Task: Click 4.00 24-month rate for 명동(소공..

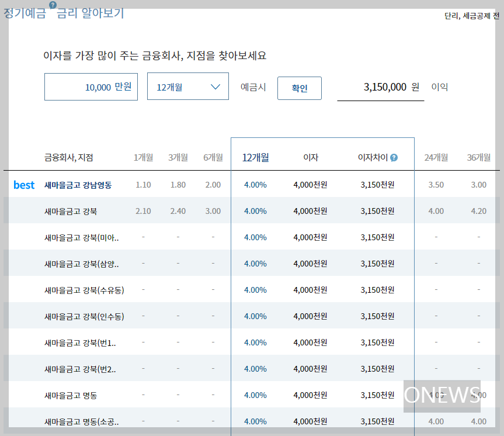Action: point(436,421)
